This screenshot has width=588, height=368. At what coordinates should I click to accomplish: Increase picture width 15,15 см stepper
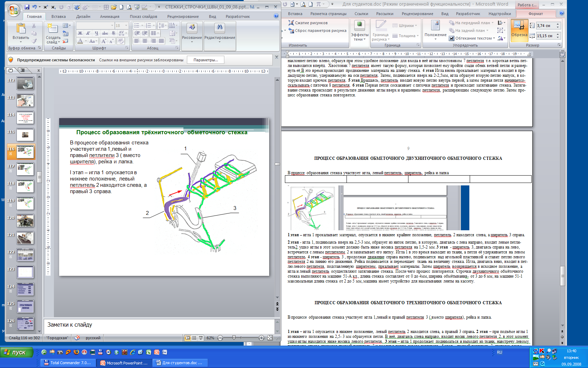pos(558,34)
